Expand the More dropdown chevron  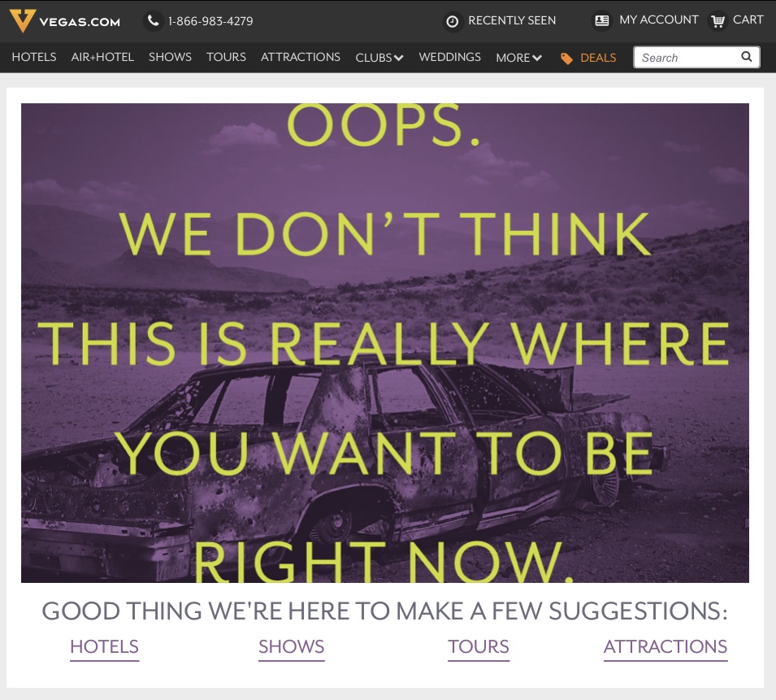[x=537, y=58]
